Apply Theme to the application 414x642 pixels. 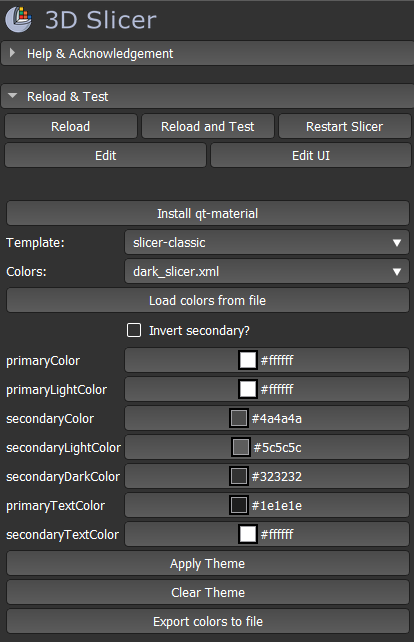[x=208, y=563]
